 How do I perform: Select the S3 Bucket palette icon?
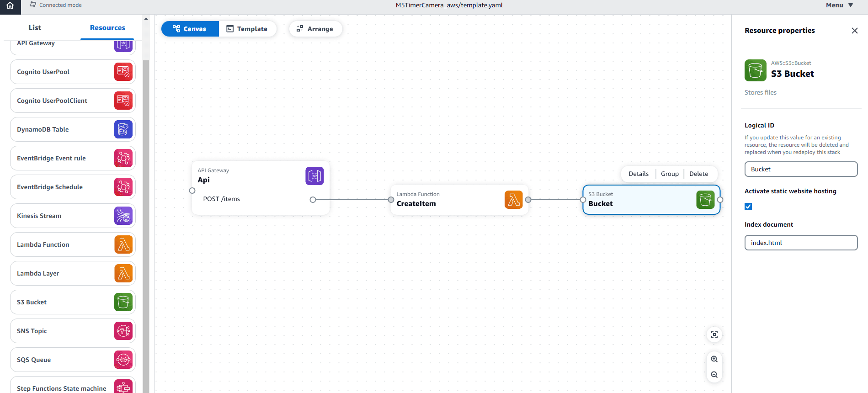click(x=123, y=302)
